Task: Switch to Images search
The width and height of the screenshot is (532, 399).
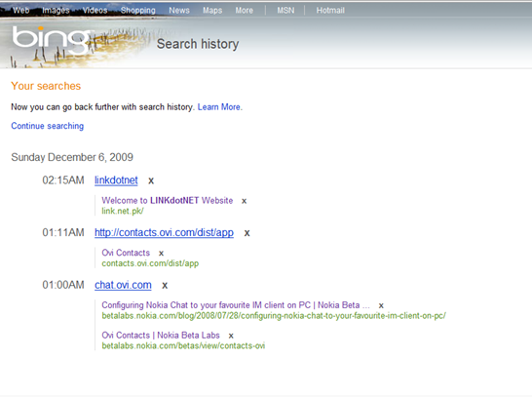Action: (56, 10)
